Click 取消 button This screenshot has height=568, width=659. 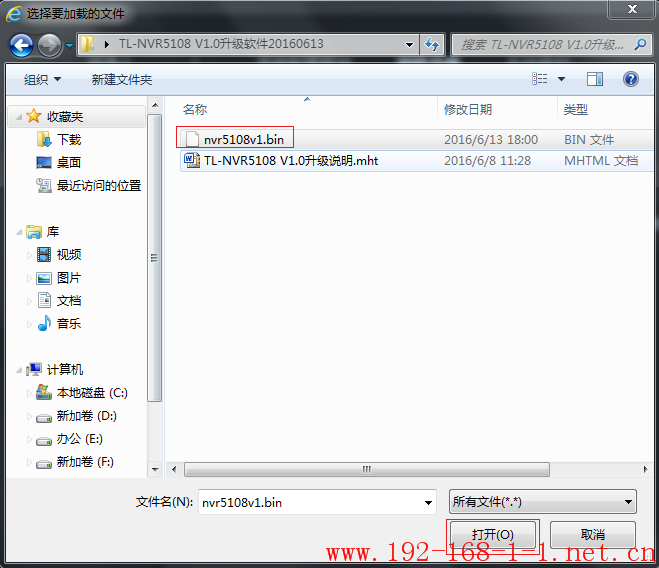(x=593, y=535)
